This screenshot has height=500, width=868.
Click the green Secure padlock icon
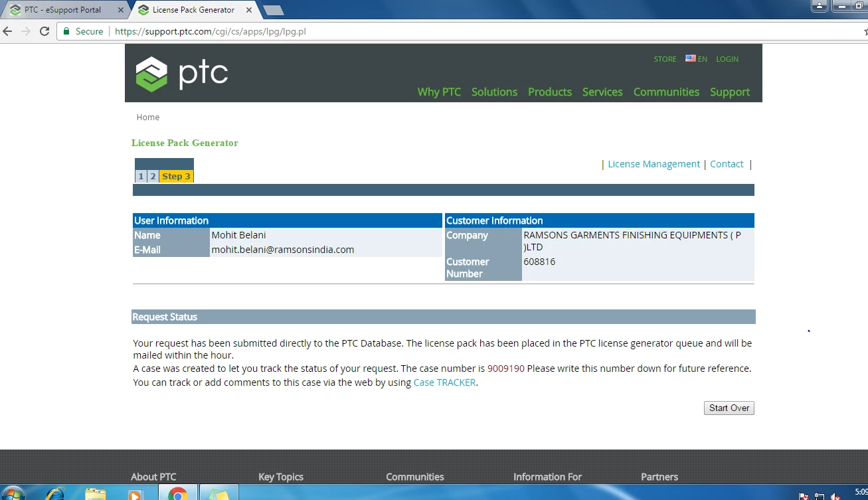66,31
